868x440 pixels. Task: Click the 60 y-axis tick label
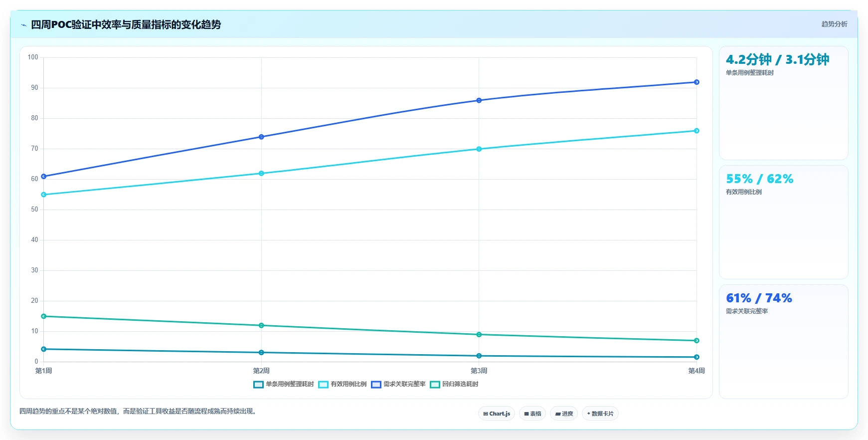pyautogui.click(x=34, y=179)
